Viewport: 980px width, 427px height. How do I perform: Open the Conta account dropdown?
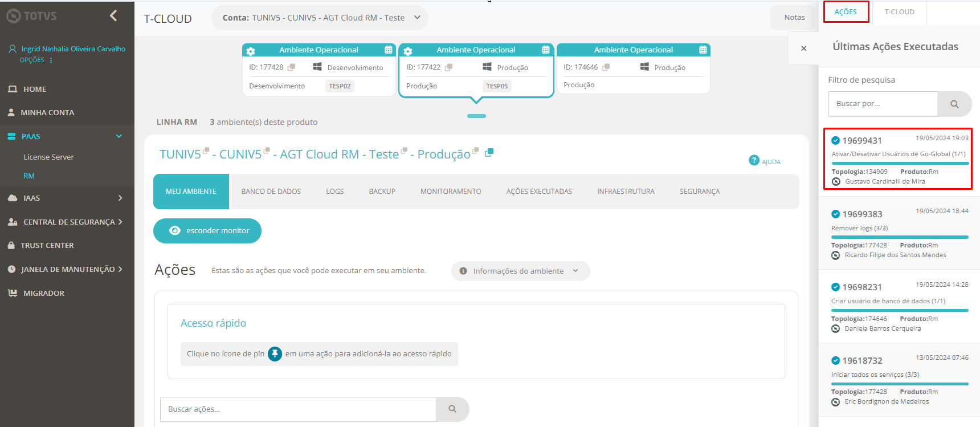click(320, 18)
